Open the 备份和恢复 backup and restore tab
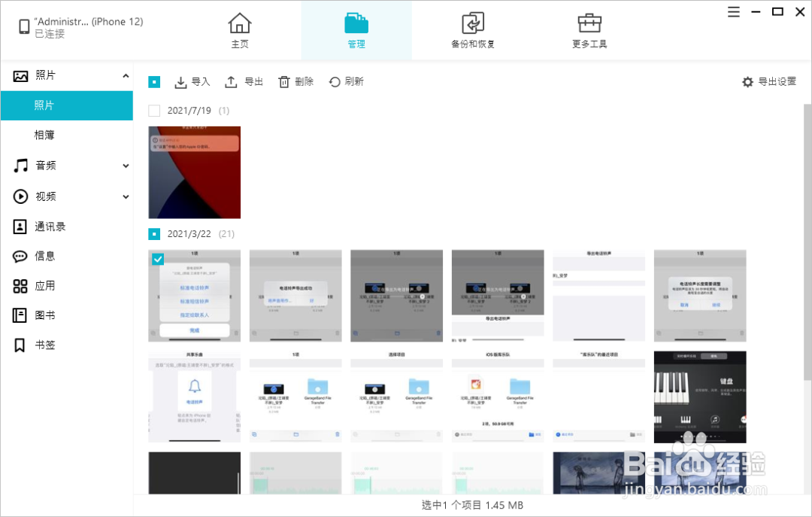 tap(473, 31)
